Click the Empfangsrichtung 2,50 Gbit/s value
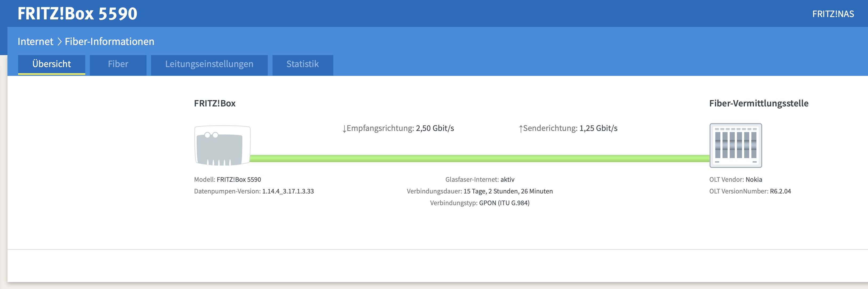The image size is (868, 289). 435,128
